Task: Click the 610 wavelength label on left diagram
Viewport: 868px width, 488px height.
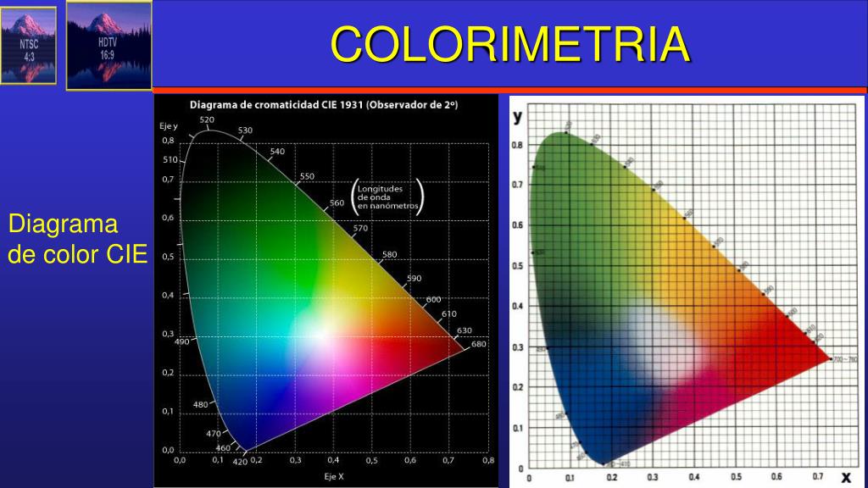Action: [449, 313]
